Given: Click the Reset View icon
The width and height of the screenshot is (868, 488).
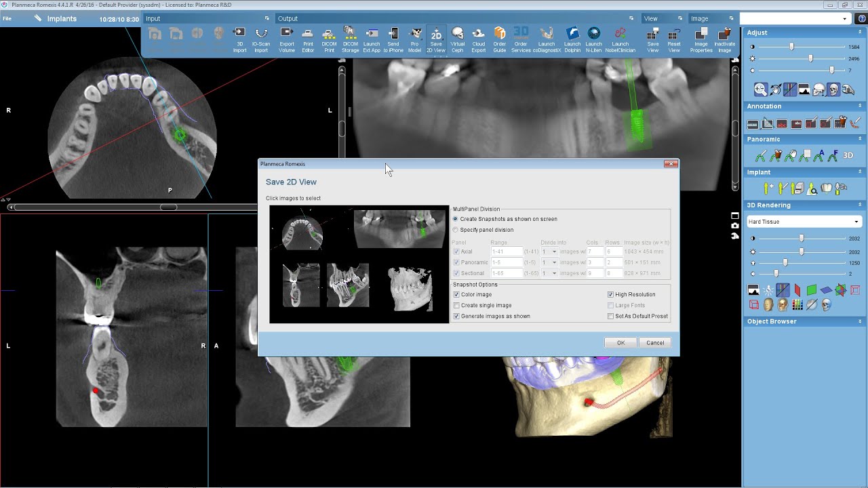Looking at the screenshot, I should (674, 40).
